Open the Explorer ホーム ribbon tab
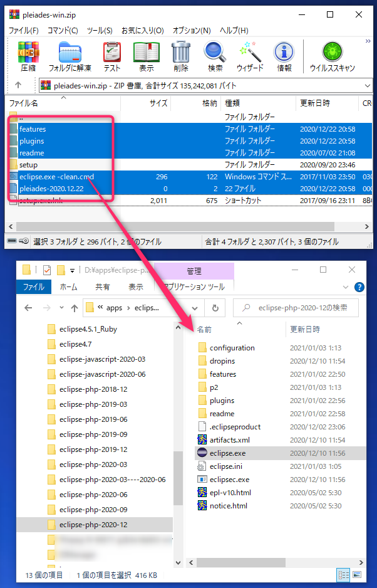This screenshot has width=377, height=588. point(69,287)
